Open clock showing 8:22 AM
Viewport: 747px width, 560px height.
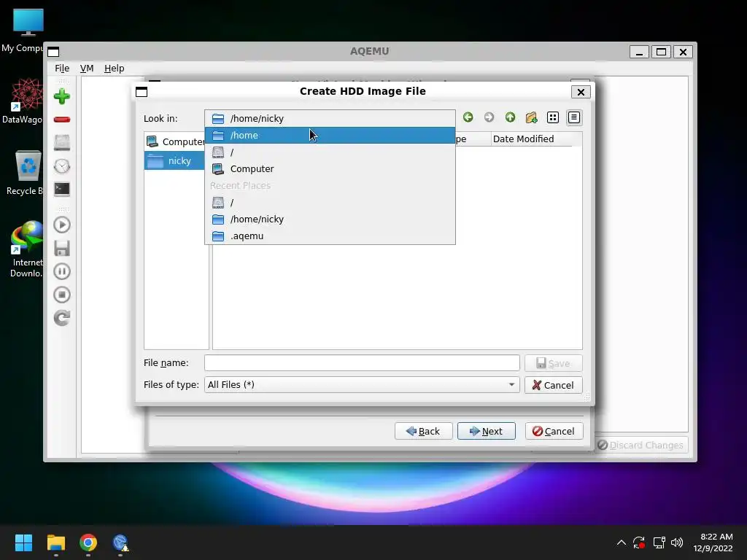point(713,542)
